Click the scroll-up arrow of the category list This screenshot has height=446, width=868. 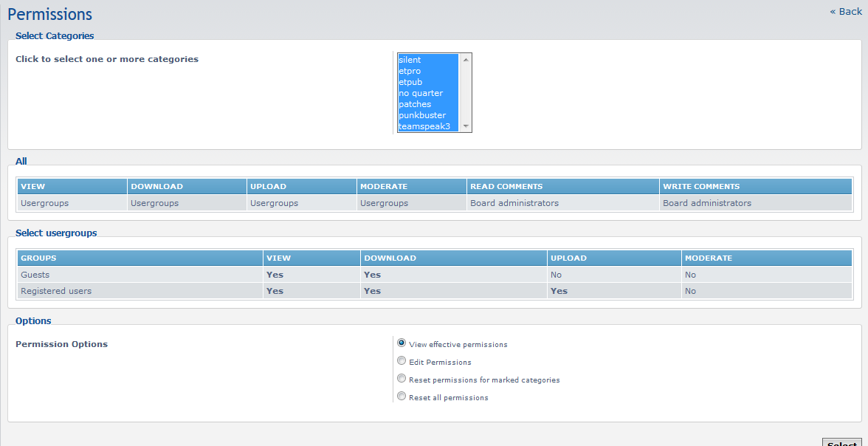click(466, 58)
